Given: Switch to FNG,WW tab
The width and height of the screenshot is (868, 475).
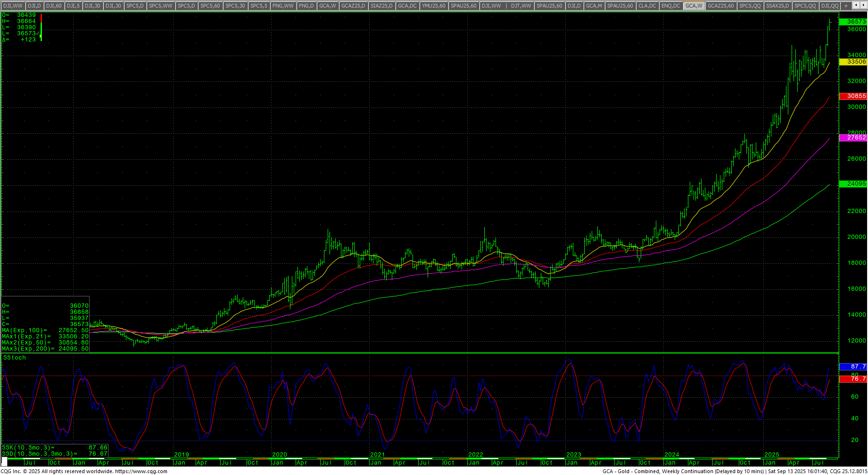Looking at the screenshot, I should point(283,6).
